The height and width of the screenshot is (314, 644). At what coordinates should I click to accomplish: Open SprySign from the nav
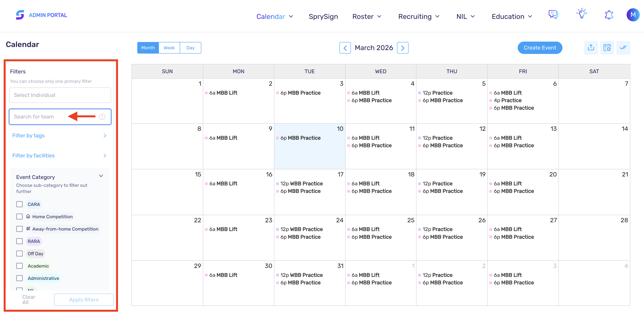pyautogui.click(x=323, y=17)
